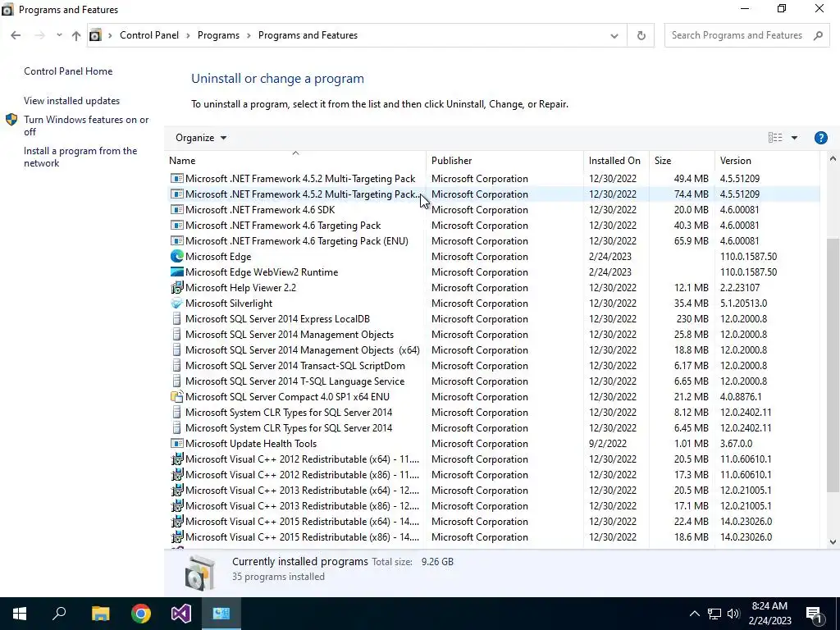Click Programs and Features breadcrumb
This screenshot has height=630, width=840.
click(308, 35)
